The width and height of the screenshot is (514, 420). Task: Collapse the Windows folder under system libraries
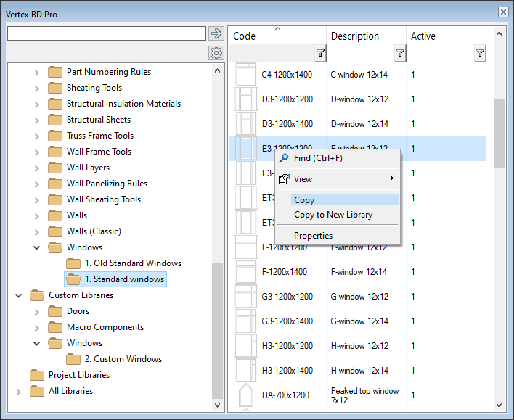[37, 247]
